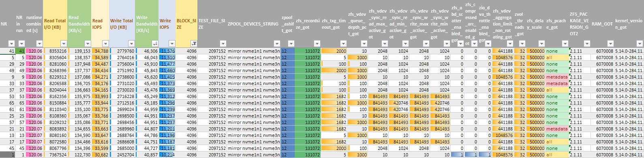Screen dimensions: 644x158
Task: Open the RAM_GOT filter dropdown
Action: point(610,43)
